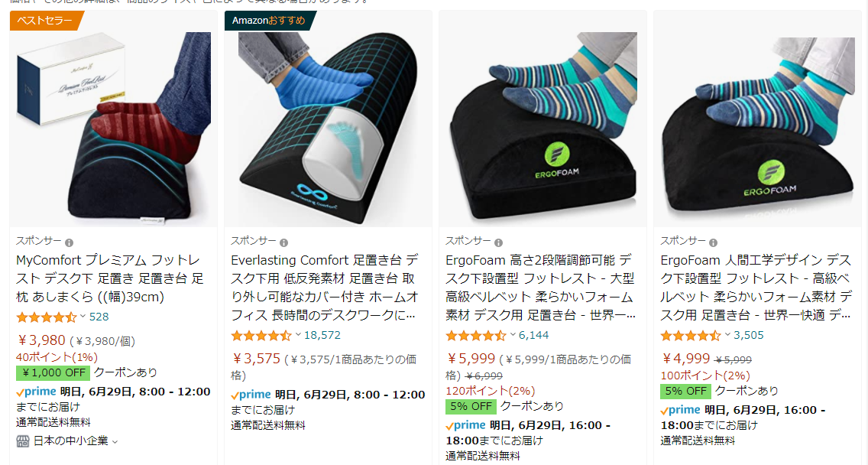Expand the 日本の中小企業 chevron
Screen dimensions: 868x465
coord(115,442)
